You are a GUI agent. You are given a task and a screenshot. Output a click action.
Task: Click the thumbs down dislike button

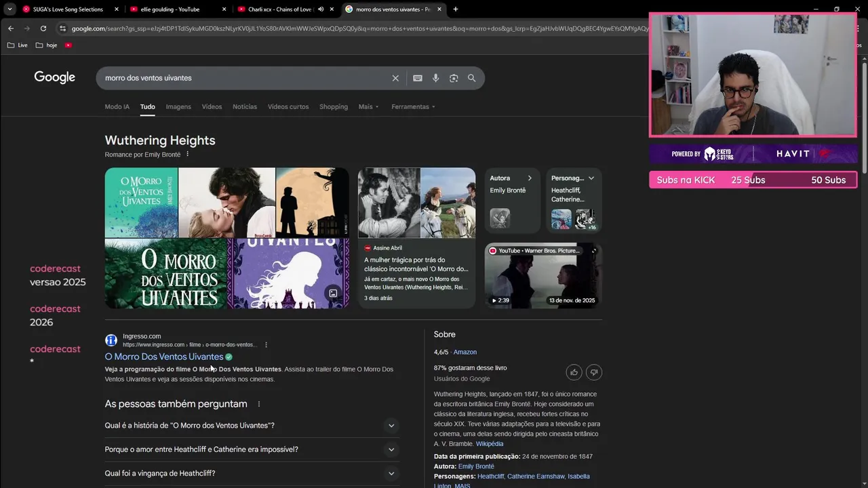594,372
